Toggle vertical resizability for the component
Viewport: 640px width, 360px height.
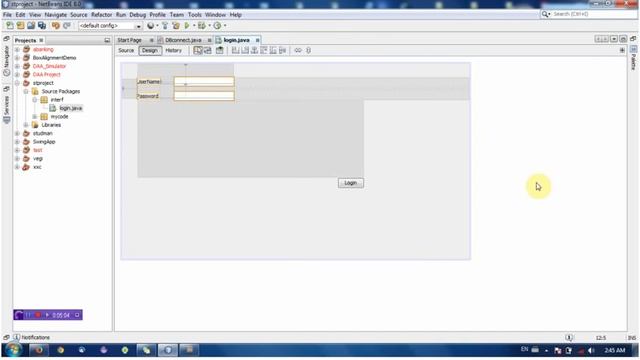pos(309,50)
